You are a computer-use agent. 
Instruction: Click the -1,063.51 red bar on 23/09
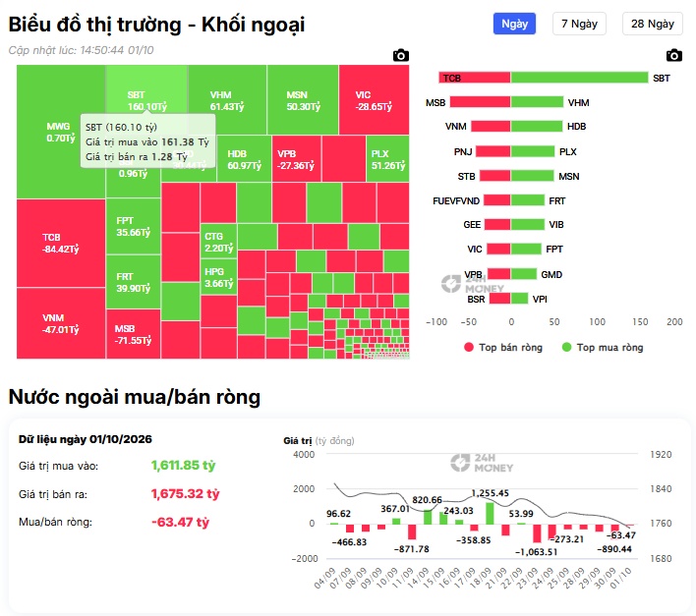coord(537,533)
